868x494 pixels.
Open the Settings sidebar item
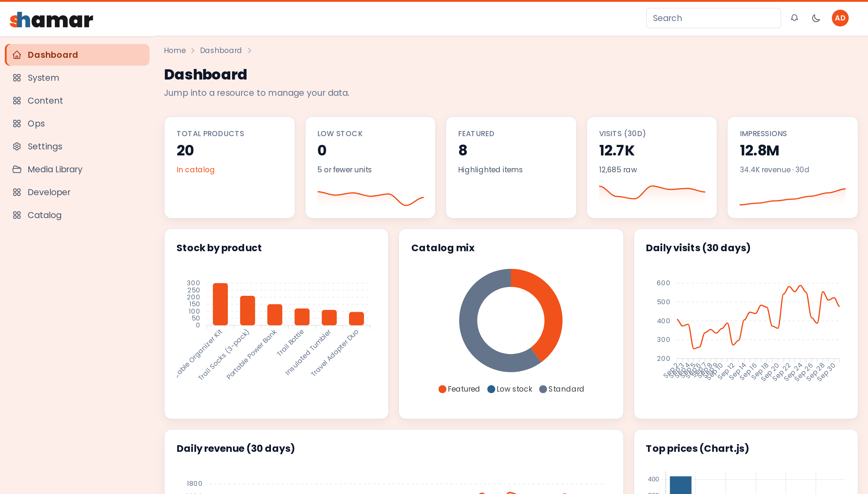[77, 147]
